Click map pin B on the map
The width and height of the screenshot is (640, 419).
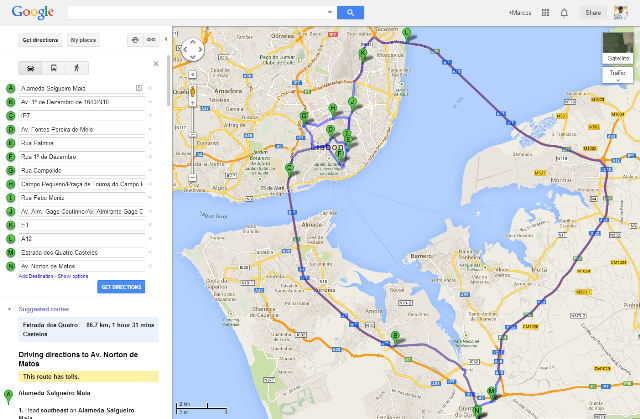(395, 337)
